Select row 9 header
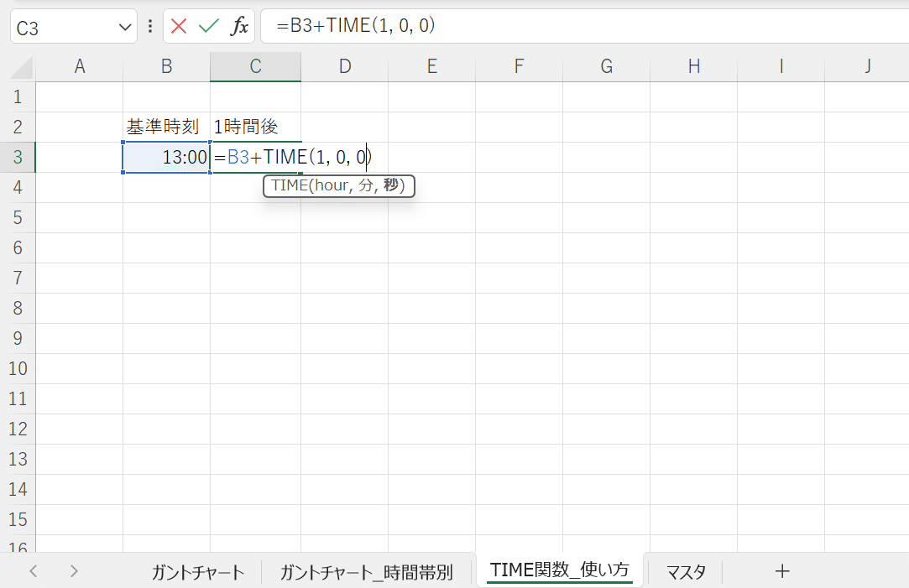 [x=18, y=338]
